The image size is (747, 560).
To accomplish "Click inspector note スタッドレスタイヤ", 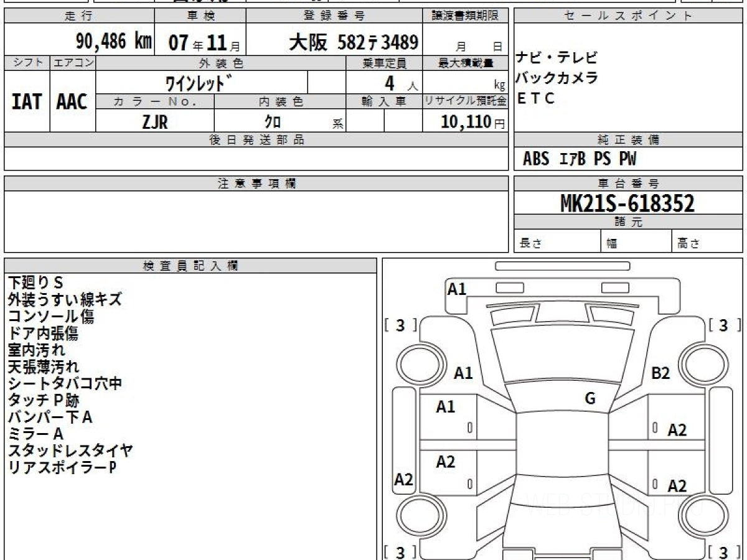I will pyautogui.click(x=70, y=450).
